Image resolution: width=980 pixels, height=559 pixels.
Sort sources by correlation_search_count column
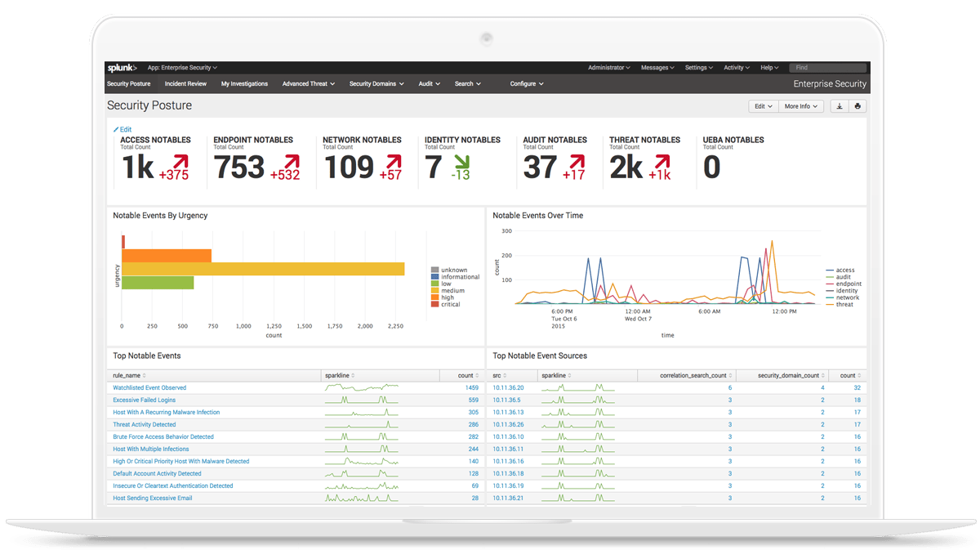[x=695, y=375]
